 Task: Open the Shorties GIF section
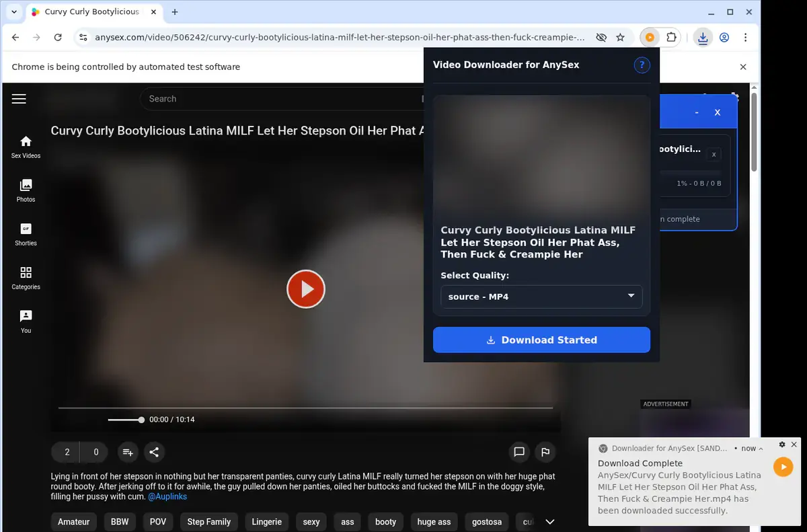tap(26, 234)
